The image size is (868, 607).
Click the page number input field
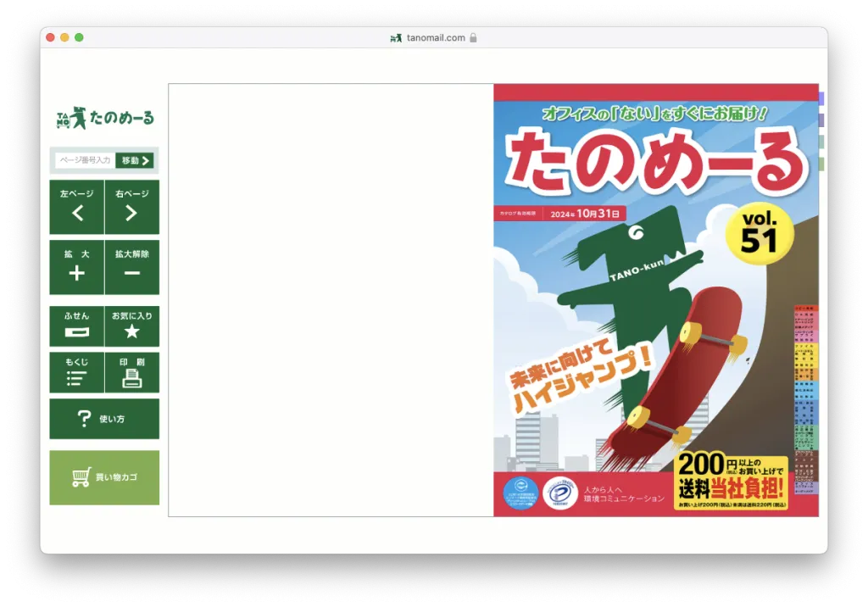click(x=85, y=160)
